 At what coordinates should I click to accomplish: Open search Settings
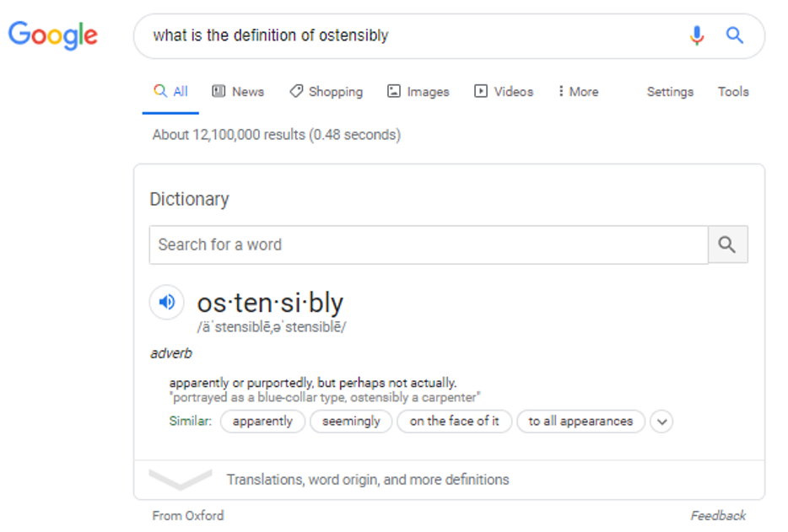coord(670,92)
